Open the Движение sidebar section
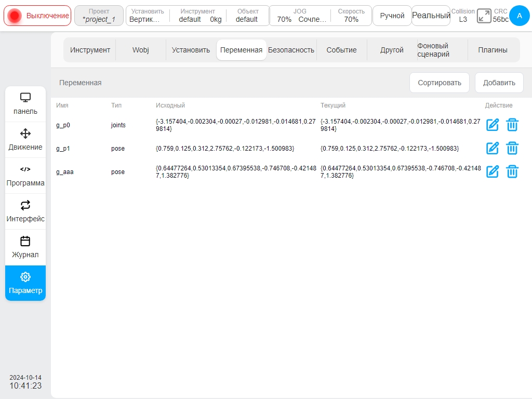 pos(25,140)
